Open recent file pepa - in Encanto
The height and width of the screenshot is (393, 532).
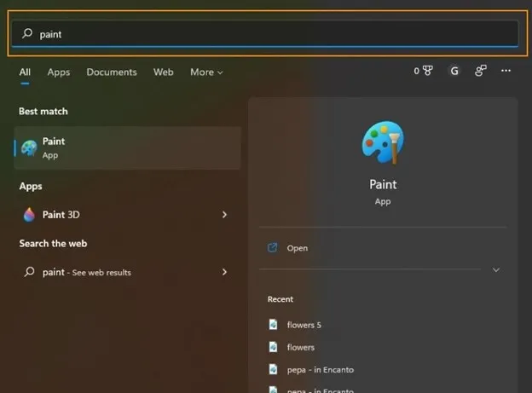320,369
